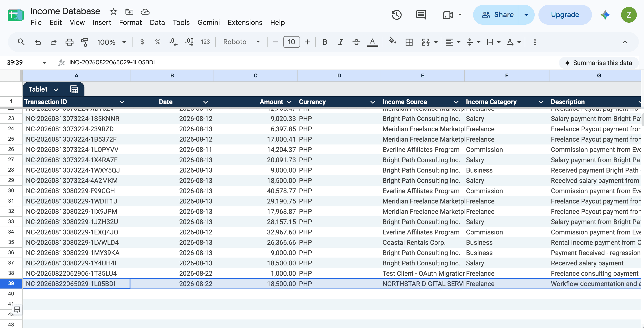Click the search menus magnifier icon
Viewport: 644px width, 328px height.
tap(21, 42)
